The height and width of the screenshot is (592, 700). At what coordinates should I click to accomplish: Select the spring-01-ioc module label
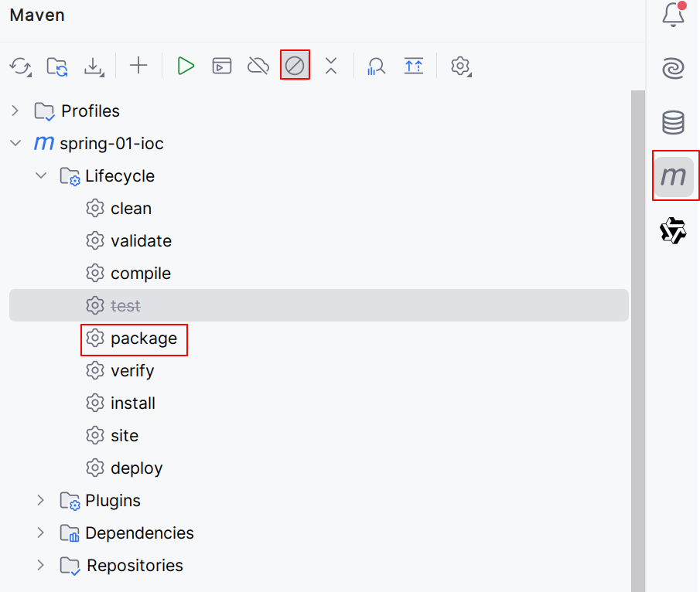point(111,144)
